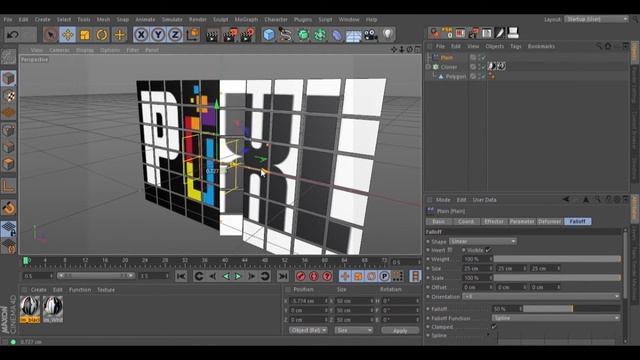Toggle the Plain object's enable checkmark

484,58
